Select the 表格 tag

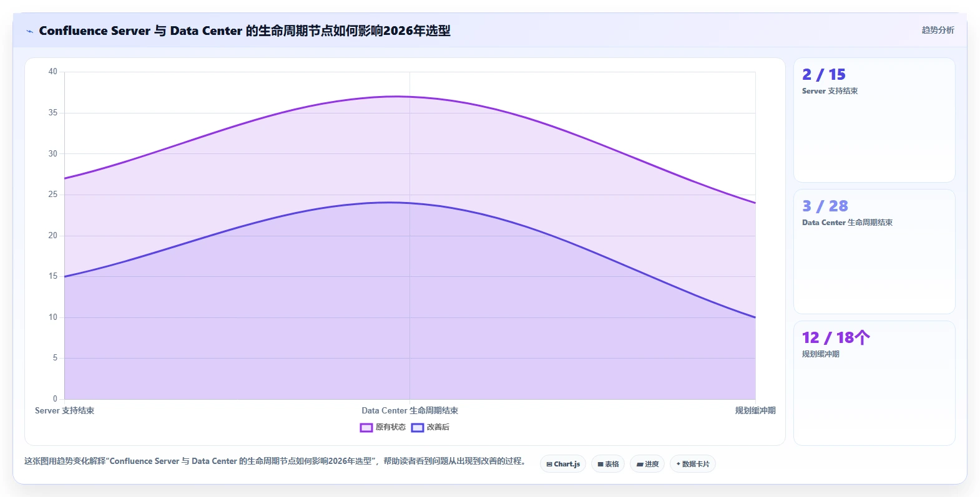coord(608,464)
